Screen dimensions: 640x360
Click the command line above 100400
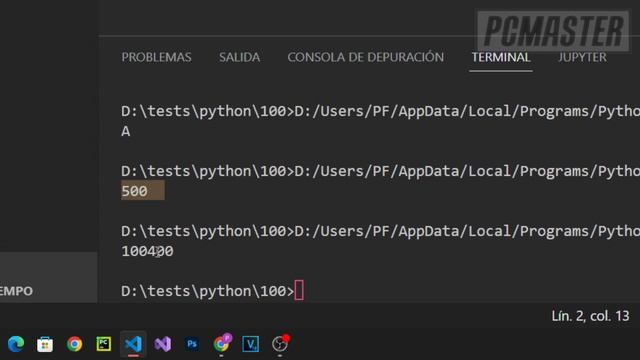[380, 231]
